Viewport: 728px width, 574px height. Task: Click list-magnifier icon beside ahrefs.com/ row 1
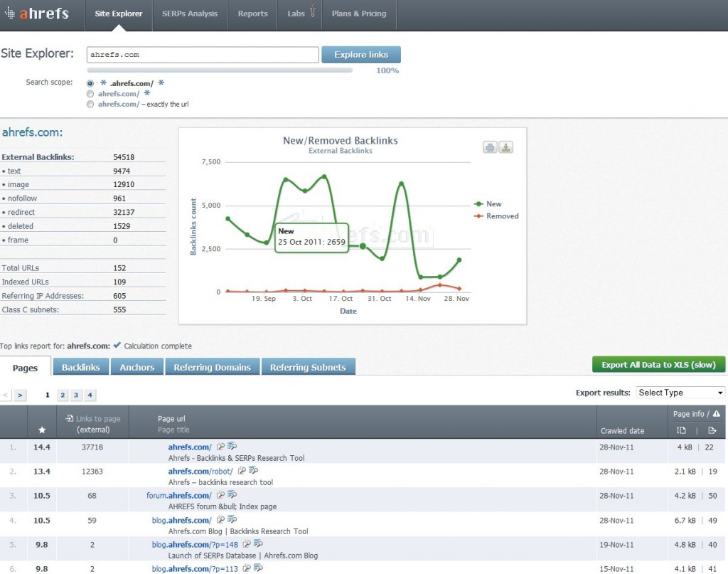pyautogui.click(x=232, y=446)
